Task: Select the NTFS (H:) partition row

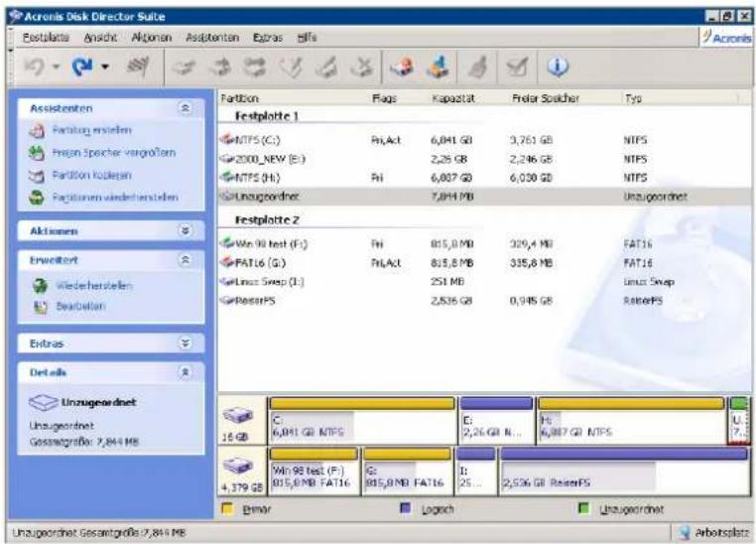Action: pyautogui.click(x=484, y=178)
